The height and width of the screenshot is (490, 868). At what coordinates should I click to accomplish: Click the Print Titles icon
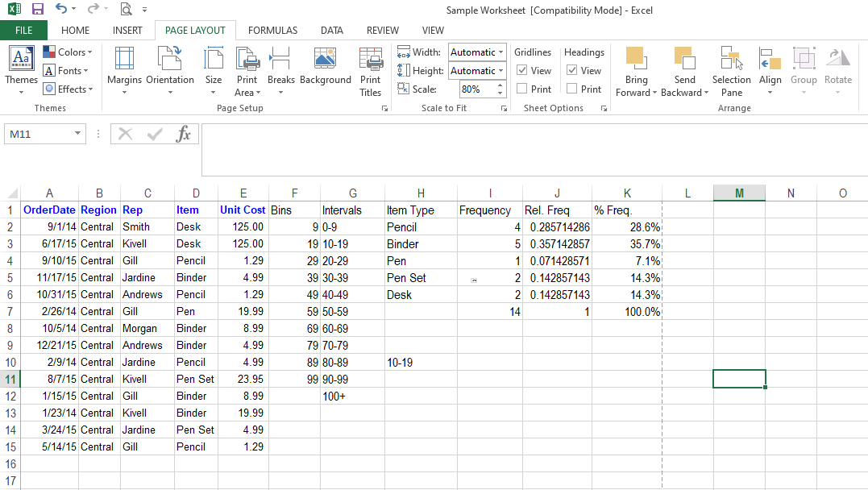pyautogui.click(x=371, y=71)
